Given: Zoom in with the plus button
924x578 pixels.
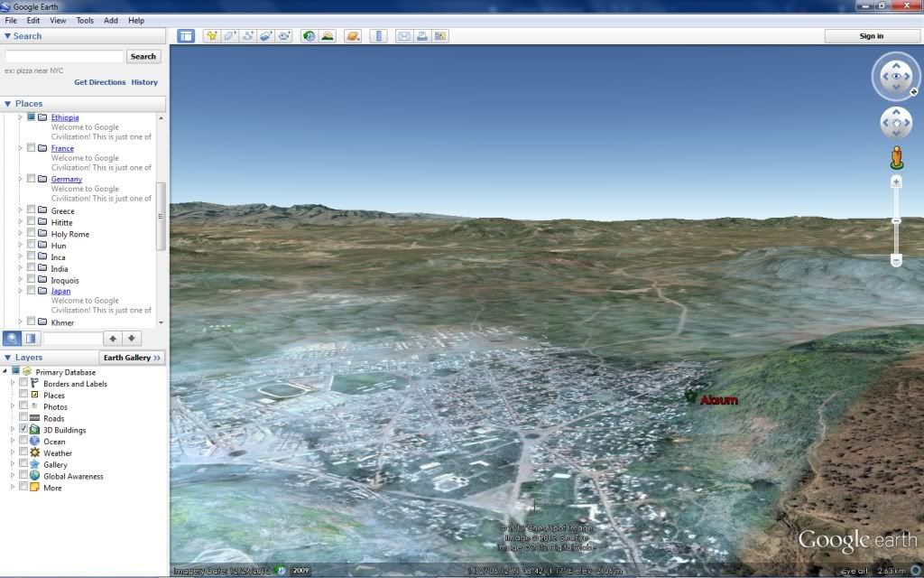Looking at the screenshot, I should tap(896, 182).
